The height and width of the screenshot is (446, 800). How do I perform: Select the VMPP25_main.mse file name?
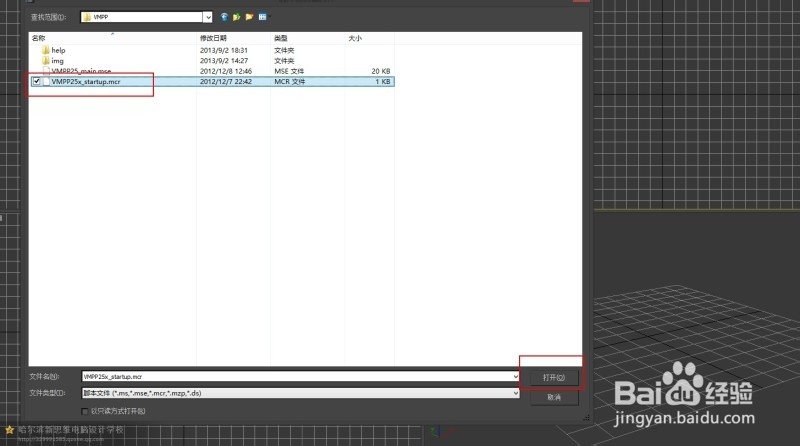coord(81,71)
